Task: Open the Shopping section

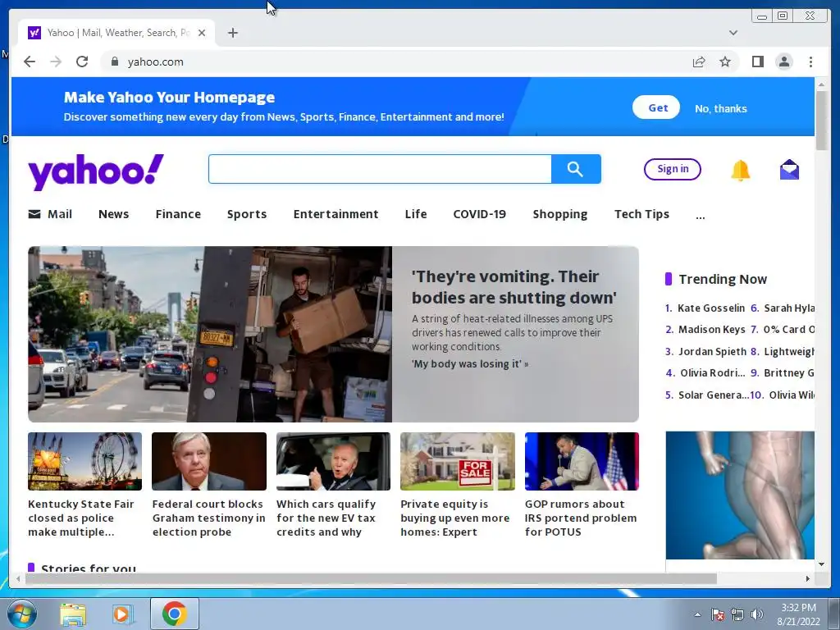Action: (x=559, y=214)
